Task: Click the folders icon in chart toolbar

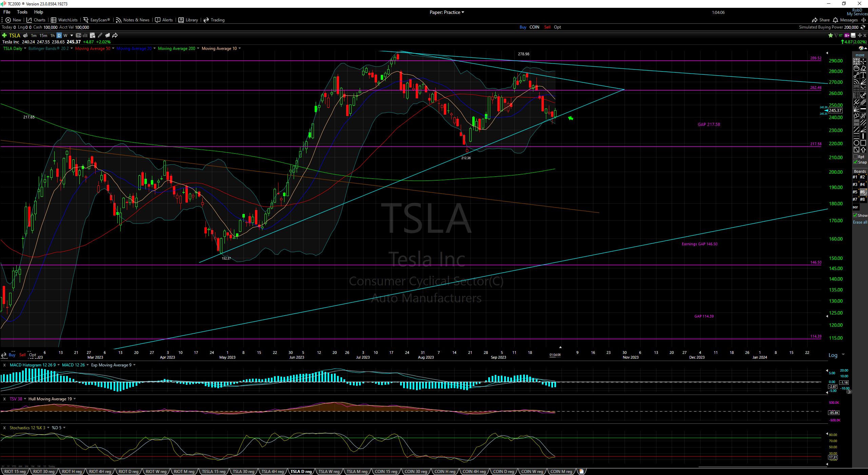Action: 107,35
